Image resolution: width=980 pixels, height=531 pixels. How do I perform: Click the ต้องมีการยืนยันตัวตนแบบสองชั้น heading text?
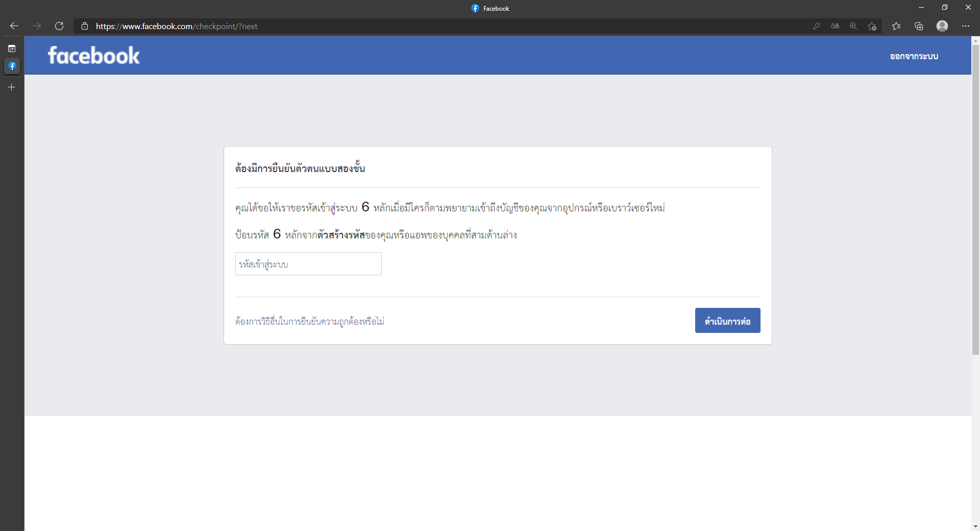coord(300,168)
